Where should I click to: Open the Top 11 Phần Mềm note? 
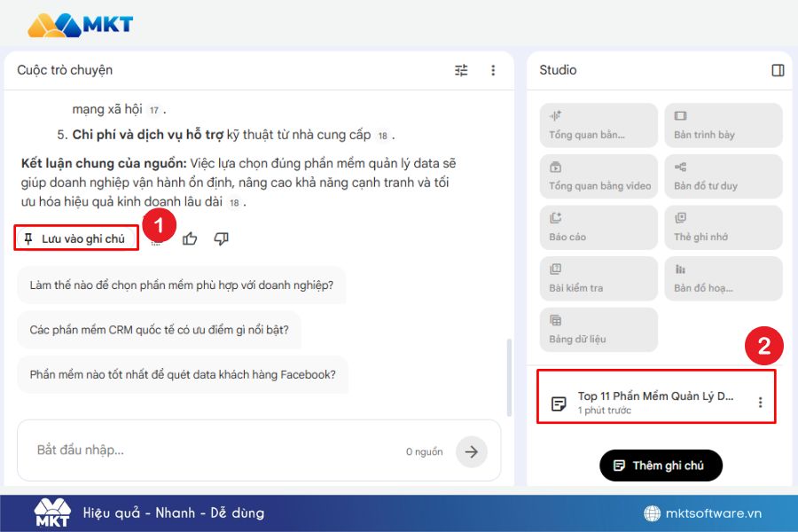[x=654, y=403]
